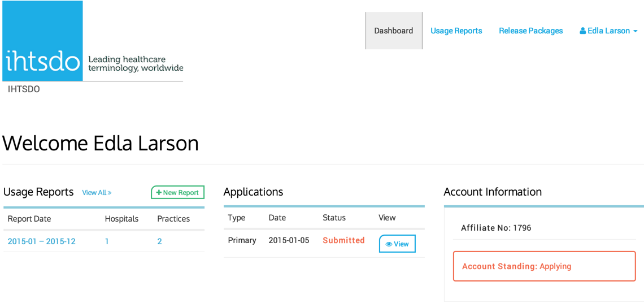The image size is (644, 307).
Task: Click the Account Standing: Applying box
Action: [544, 266]
